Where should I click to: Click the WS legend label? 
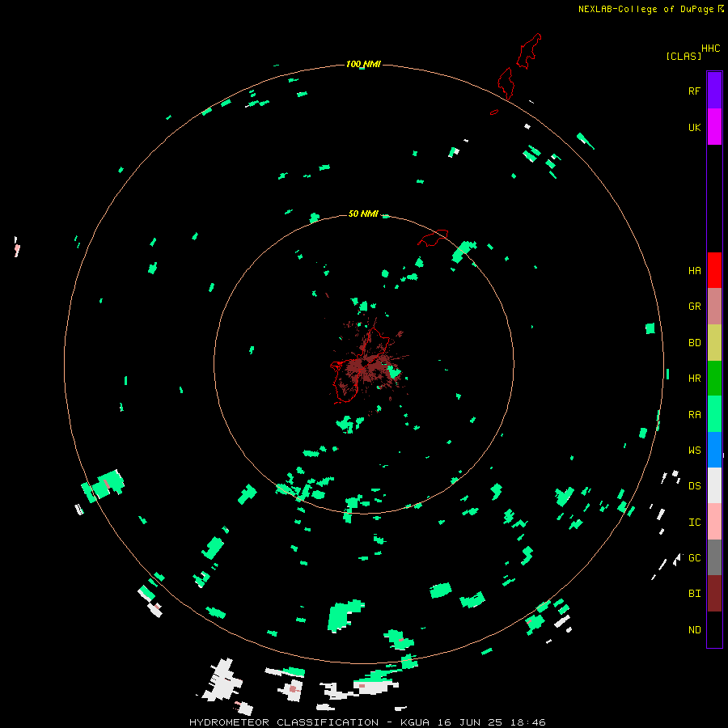[x=694, y=450]
